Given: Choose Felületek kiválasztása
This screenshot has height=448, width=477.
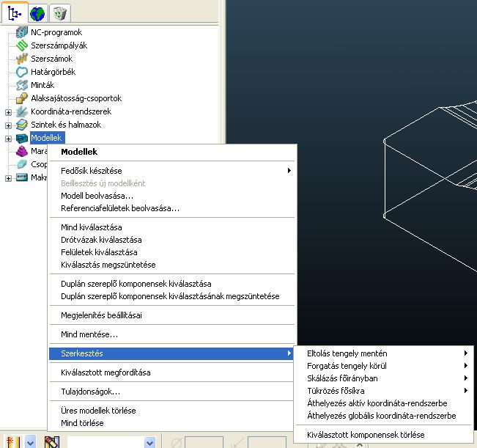Looking at the screenshot, I should coord(172,252).
